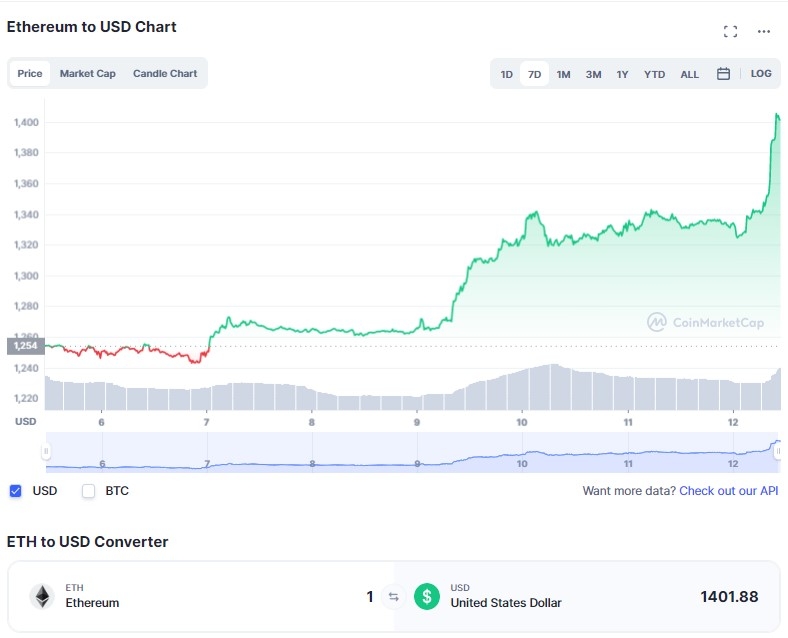The height and width of the screenshot is (638, 788).
Task: Select the YTD time range
Action: 654,74
